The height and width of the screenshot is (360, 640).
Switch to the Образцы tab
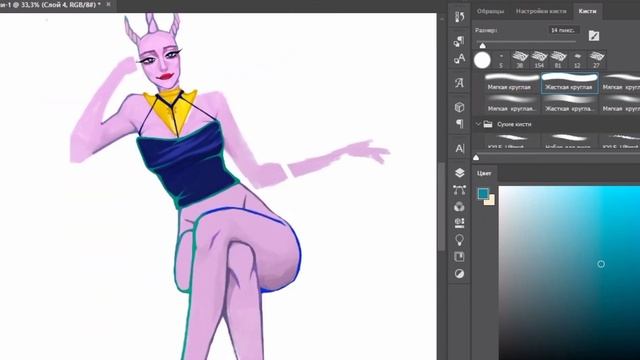click(490, 11)
